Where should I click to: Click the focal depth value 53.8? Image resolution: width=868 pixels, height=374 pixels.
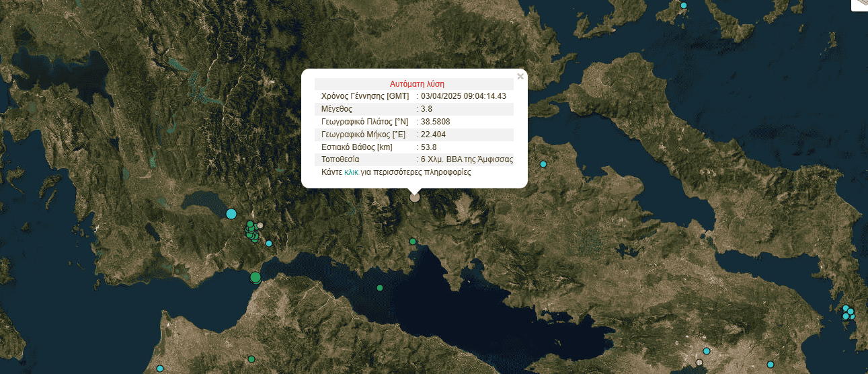click(x=428, y=147)
